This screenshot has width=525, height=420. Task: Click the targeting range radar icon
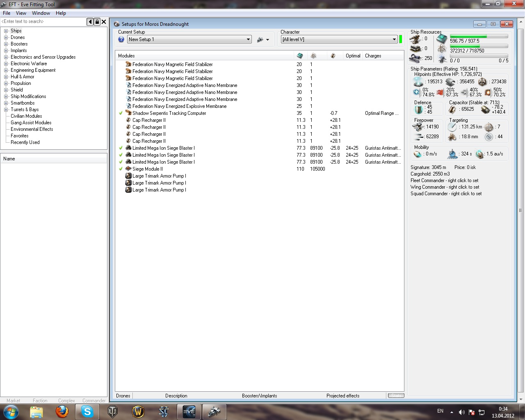point(452,127)
